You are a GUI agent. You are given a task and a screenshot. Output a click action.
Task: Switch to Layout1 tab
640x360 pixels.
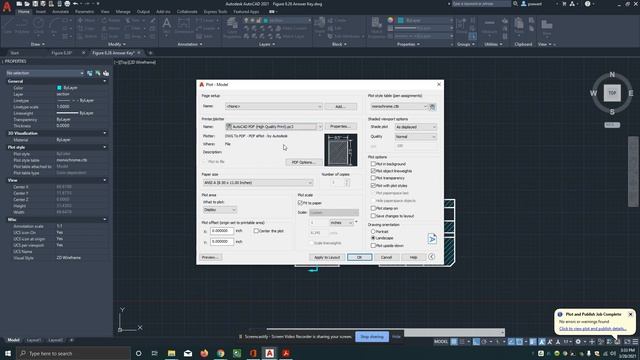pos(33,340)
